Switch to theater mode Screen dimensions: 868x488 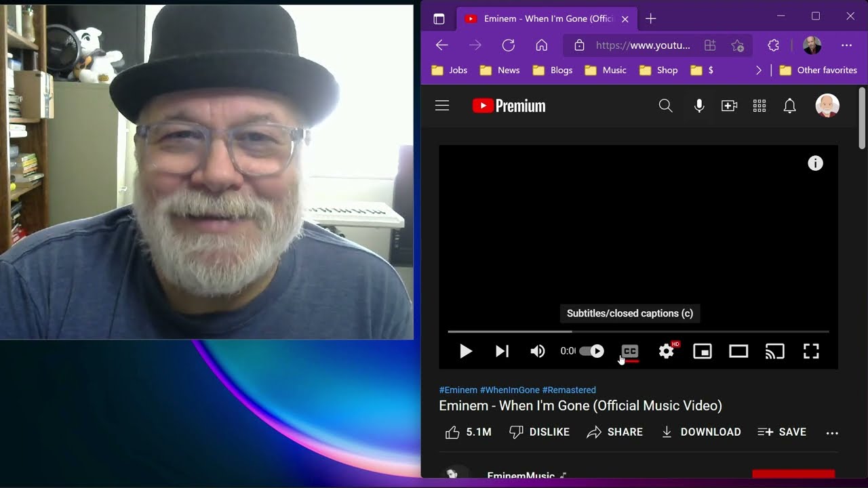(x=738, y=351)
